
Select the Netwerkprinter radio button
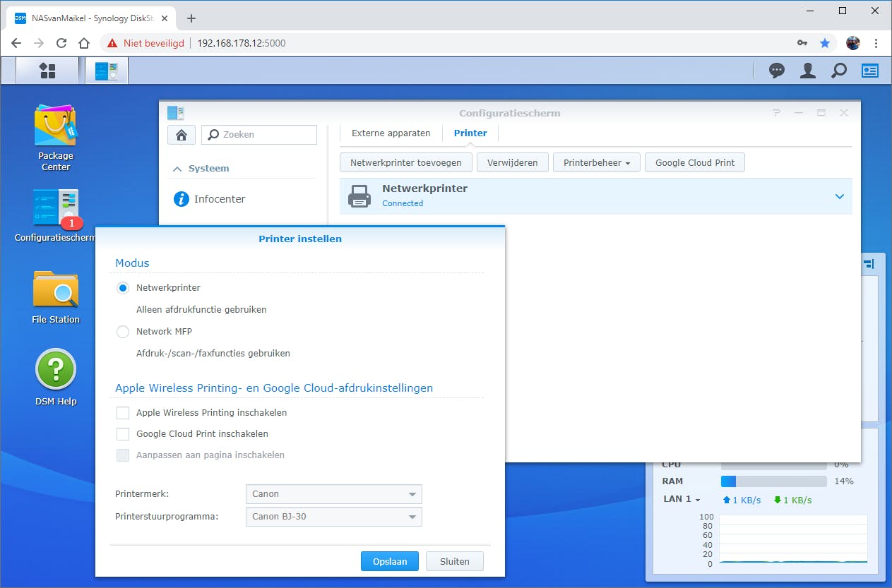tap(123, 288)
